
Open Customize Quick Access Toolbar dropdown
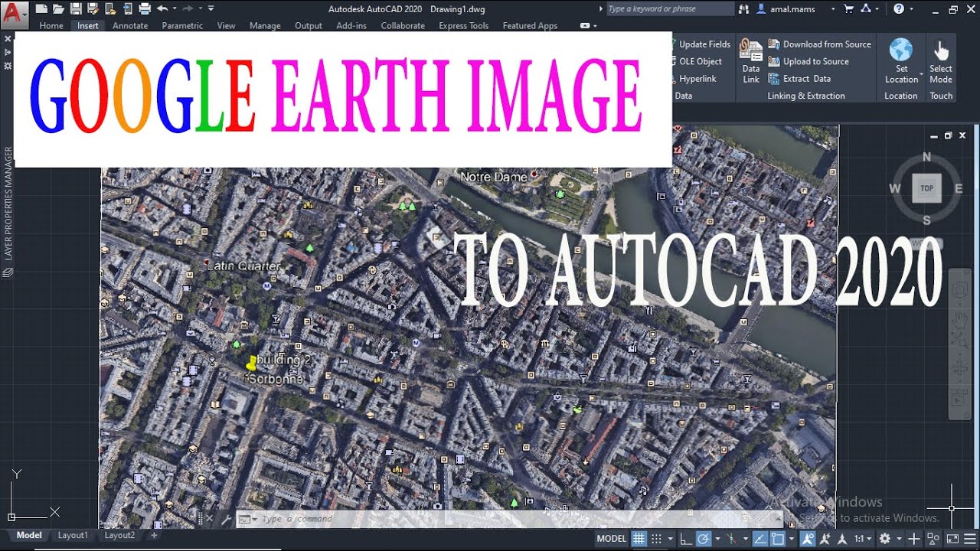(x=211, y=9)
